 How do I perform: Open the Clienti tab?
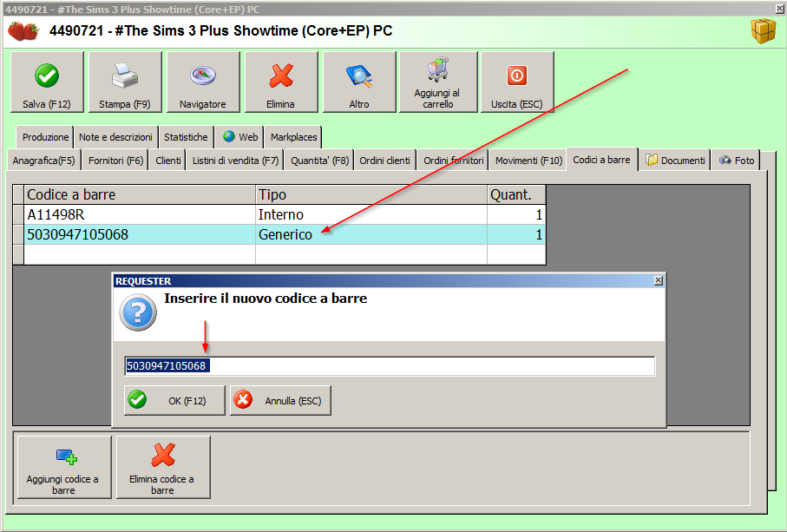point(167,161)
